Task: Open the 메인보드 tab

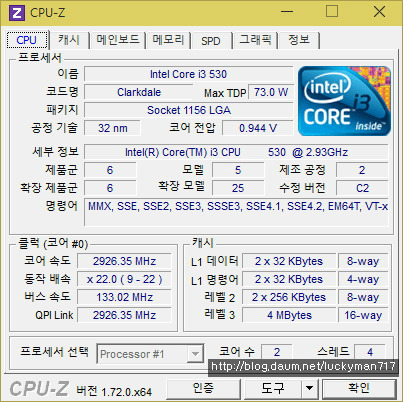Action: 117,40
